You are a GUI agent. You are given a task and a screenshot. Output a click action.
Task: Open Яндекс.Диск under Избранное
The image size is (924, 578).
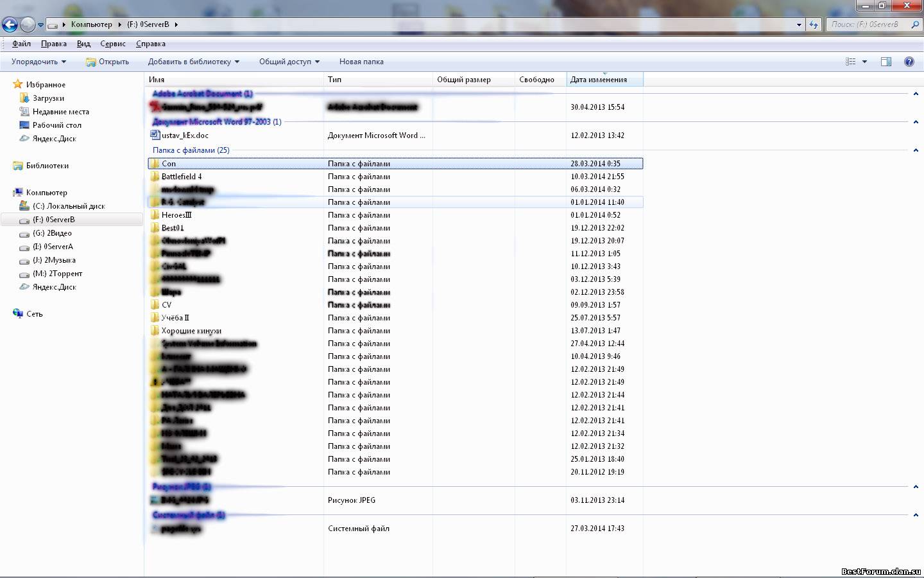pyautogui.click(x=54, y=139)
